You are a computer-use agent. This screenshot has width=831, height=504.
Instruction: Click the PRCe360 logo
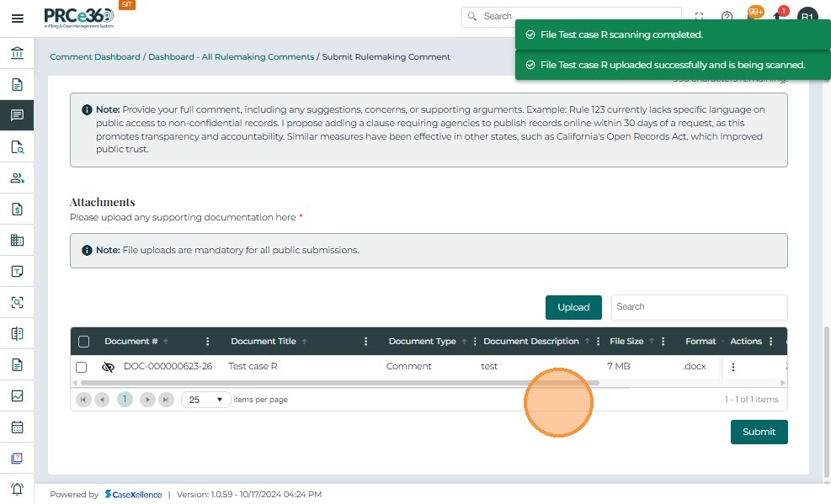78,18
